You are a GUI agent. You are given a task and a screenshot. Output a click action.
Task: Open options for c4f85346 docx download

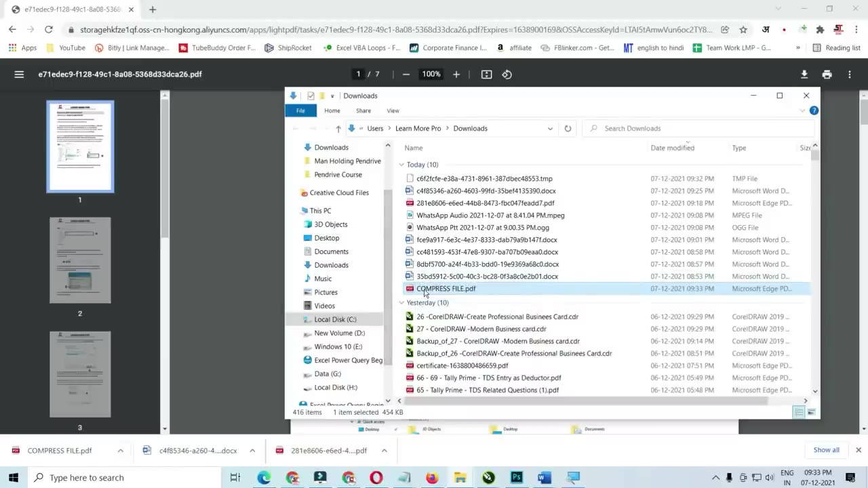[252, 450]
